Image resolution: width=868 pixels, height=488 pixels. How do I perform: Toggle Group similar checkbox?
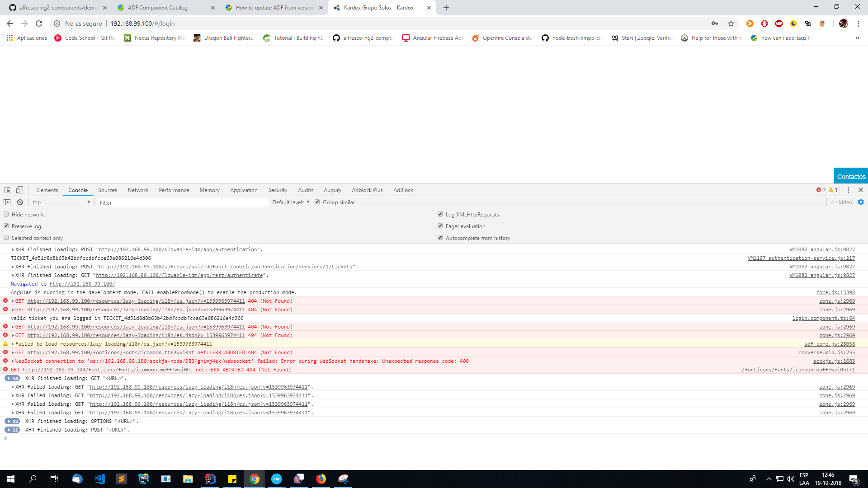pos(317,202)
